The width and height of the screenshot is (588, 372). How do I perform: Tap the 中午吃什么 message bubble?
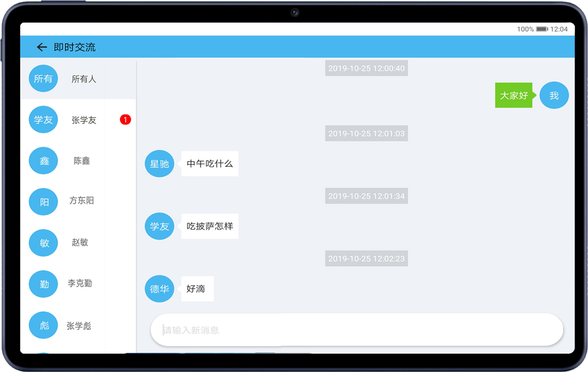(210, 164)
